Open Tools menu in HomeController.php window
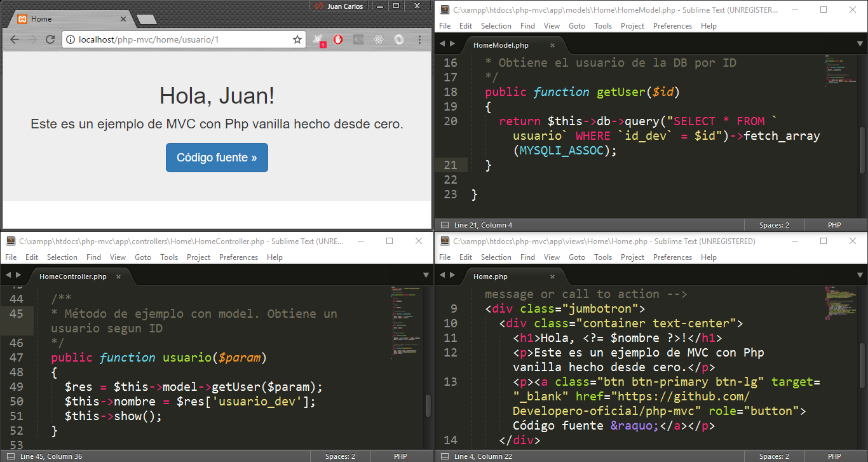 169,257
